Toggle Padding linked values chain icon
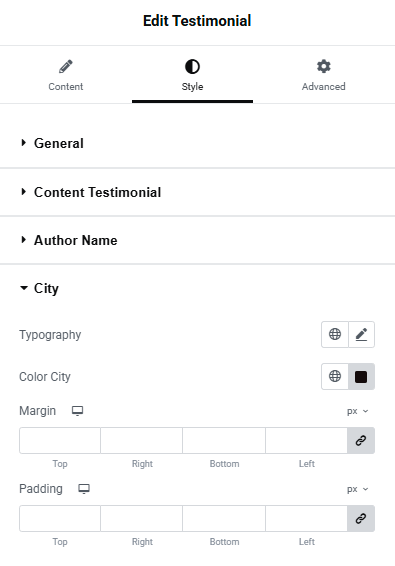This screenshot has width=395, height=566. 361,518
